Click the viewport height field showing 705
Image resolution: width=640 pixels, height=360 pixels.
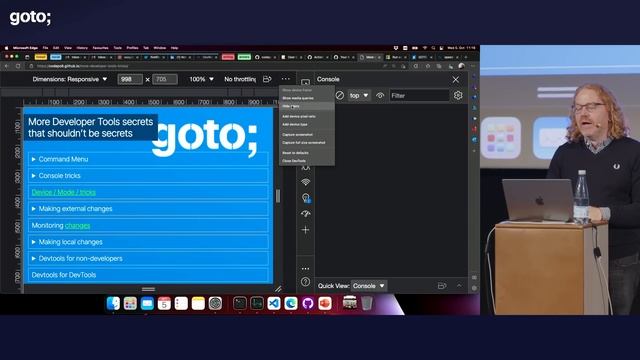[x=165, y=79]
